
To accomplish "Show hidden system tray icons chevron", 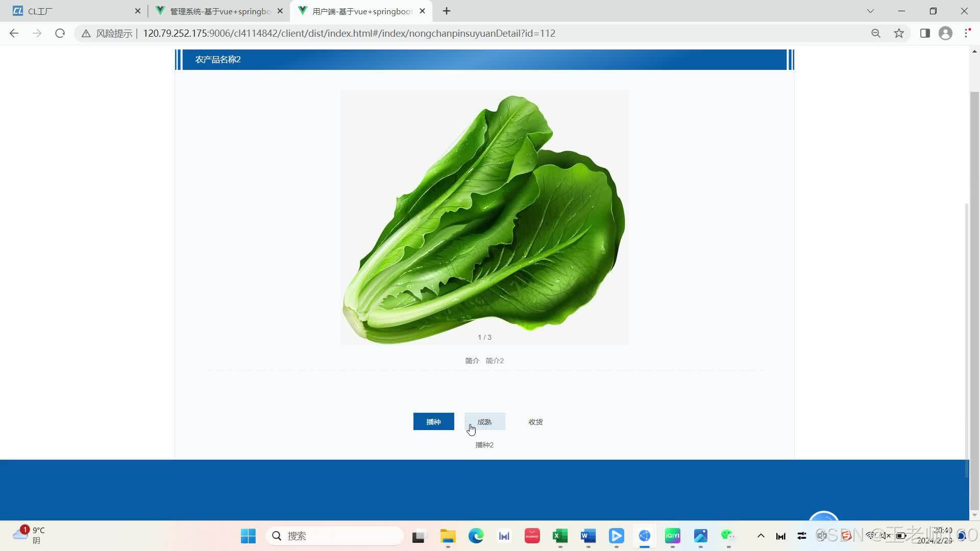I will pos(761,536).
